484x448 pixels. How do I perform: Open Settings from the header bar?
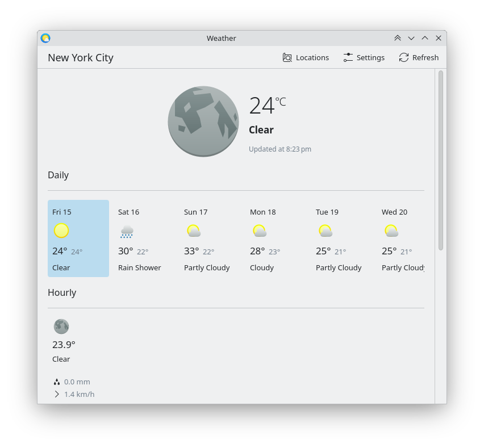tap(364, 57)
